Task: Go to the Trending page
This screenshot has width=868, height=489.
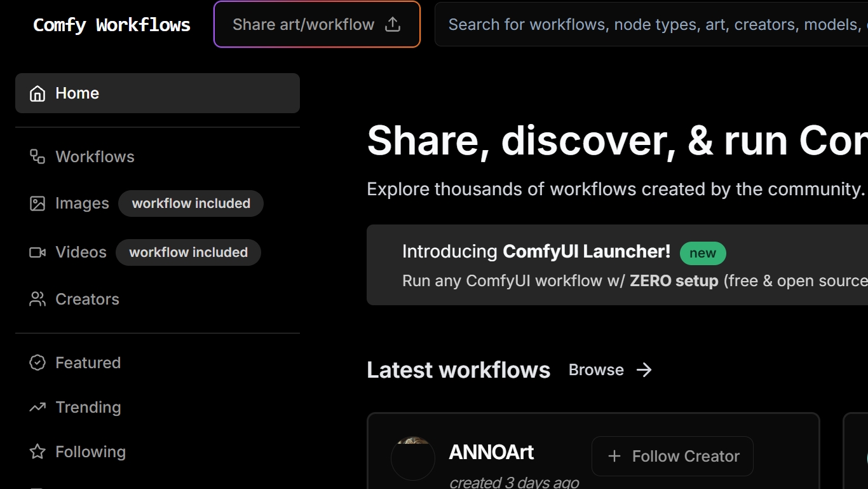Action: pos(88,407)
